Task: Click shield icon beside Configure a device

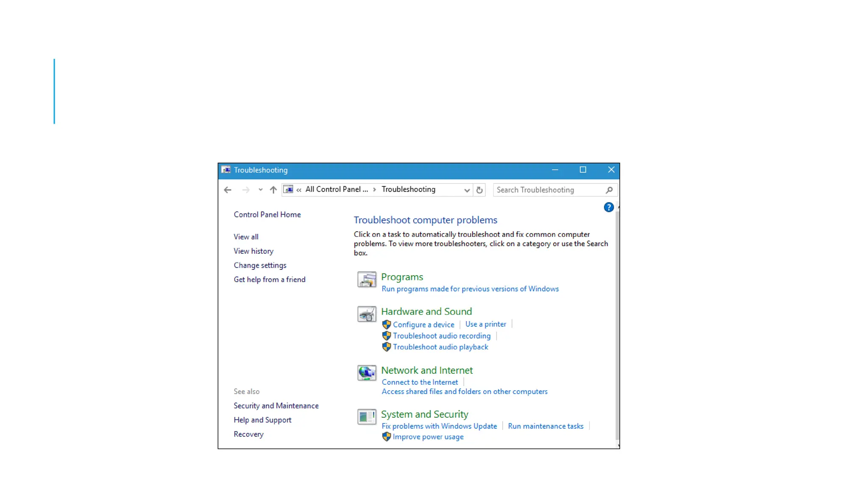Action: click(387, 324)
